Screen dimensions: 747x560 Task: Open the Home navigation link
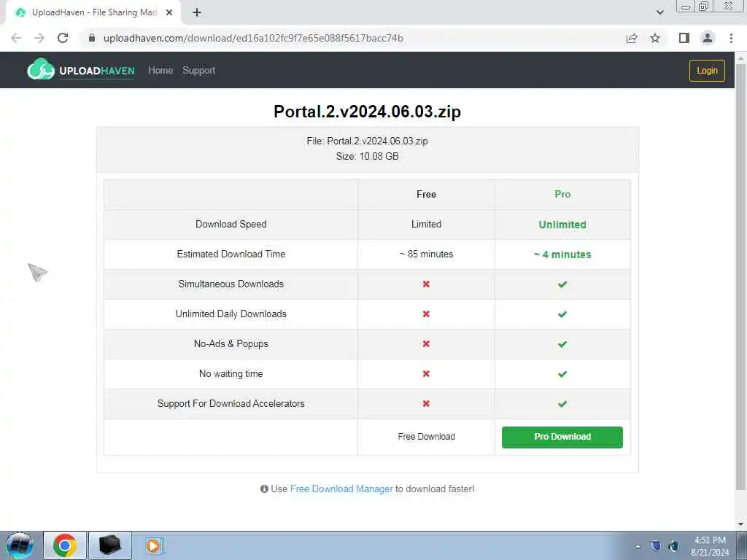(x=160, y=71)
